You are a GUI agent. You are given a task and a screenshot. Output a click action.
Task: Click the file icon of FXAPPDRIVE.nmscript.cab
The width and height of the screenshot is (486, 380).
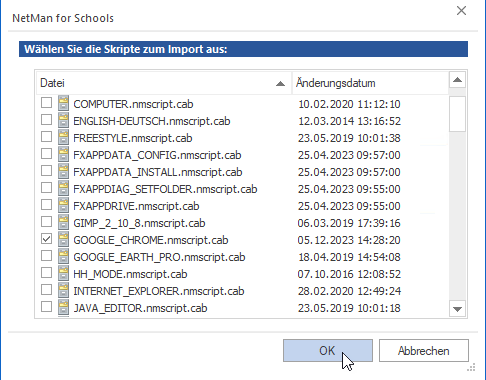click(x=63, y=205)
